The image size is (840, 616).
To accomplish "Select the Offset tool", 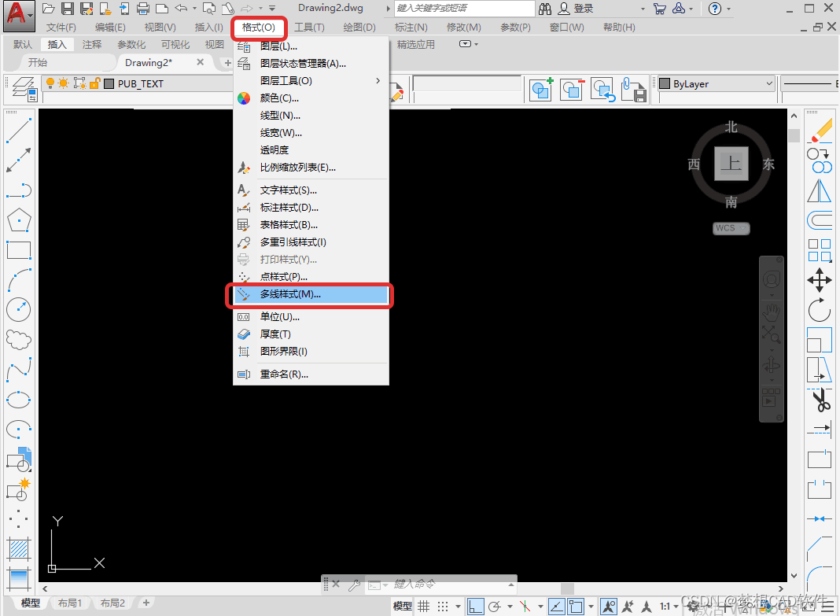I will [x=820, y=220].
